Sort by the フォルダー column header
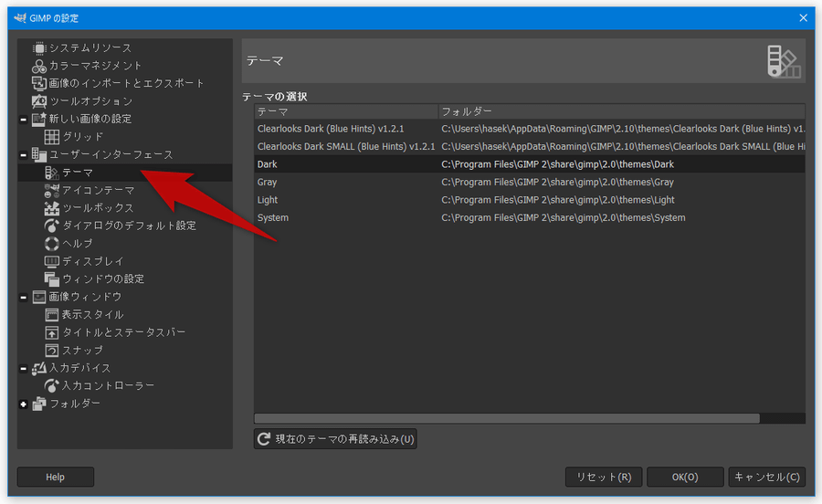 pyautogui.click(x=622, y=111)
